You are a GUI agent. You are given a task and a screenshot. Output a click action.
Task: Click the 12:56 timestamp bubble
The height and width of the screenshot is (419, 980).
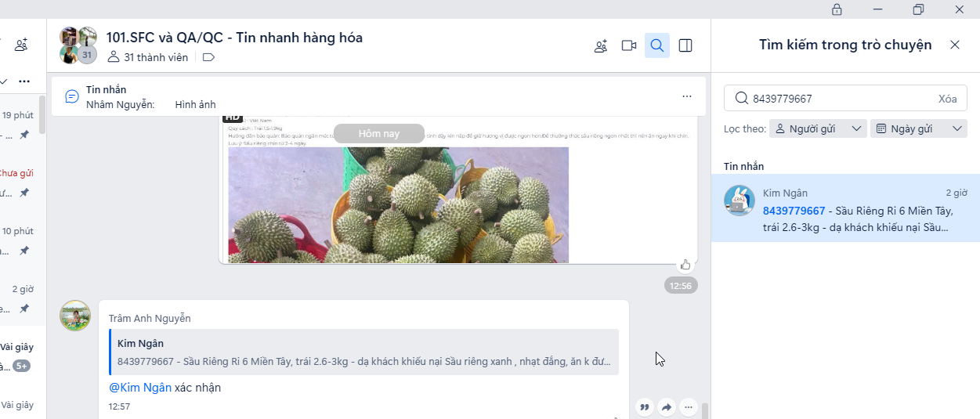click(681, 286)
